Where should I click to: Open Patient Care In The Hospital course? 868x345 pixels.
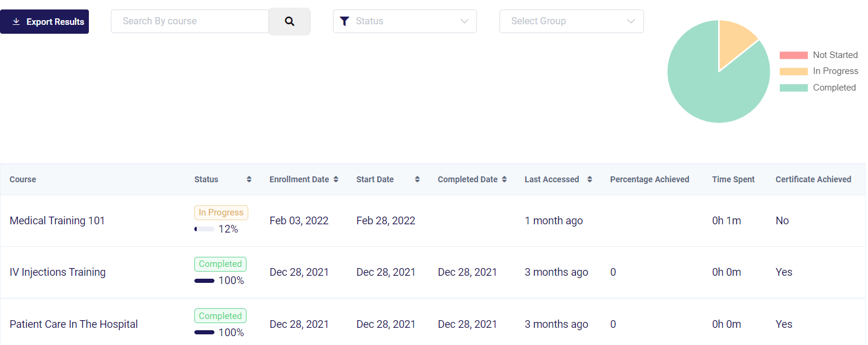(x=73, y=324)
